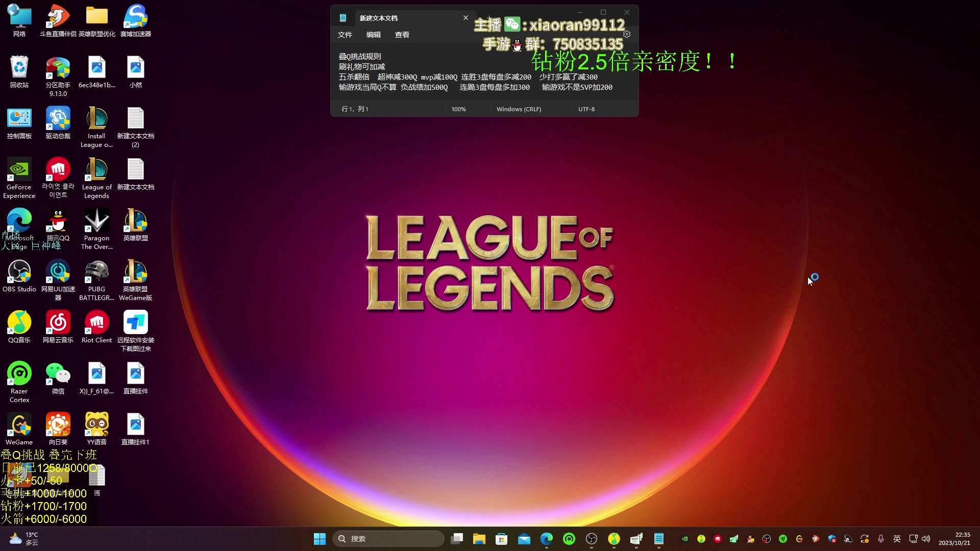Image resolution: width=980 pixels, height=551 pixels.
Task: Select the Korean Riot client icon
Action: [x=58, y=178]
